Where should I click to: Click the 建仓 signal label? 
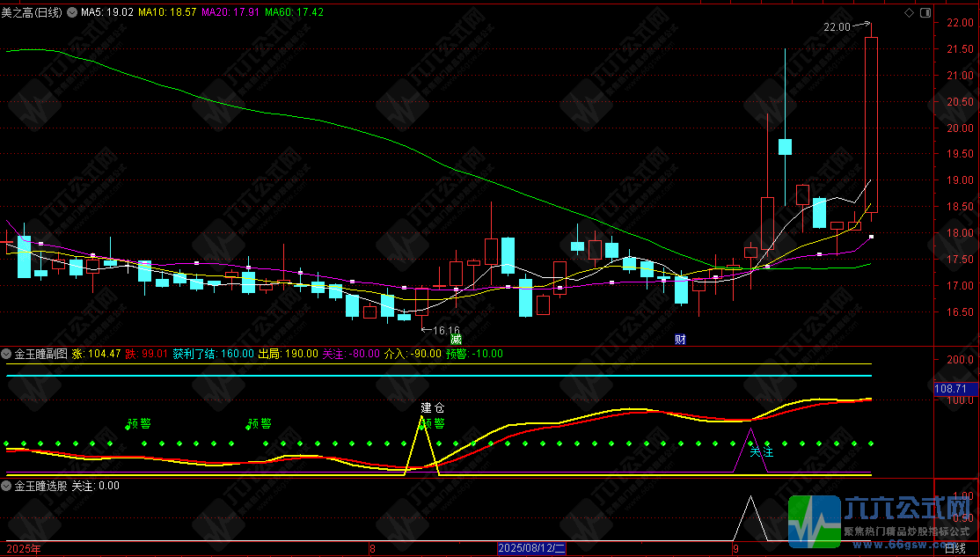433,407
